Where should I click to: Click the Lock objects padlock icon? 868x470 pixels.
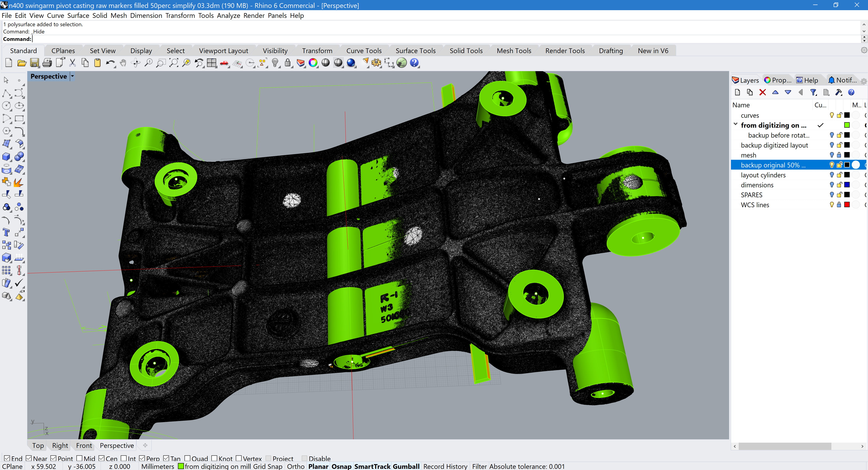(288, 63)
